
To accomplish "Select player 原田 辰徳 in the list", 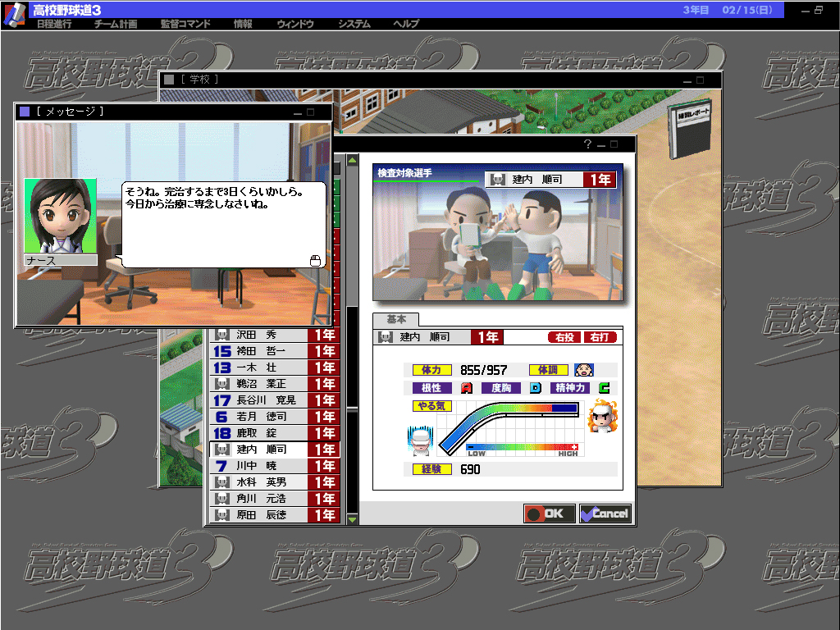I will 274,515.
